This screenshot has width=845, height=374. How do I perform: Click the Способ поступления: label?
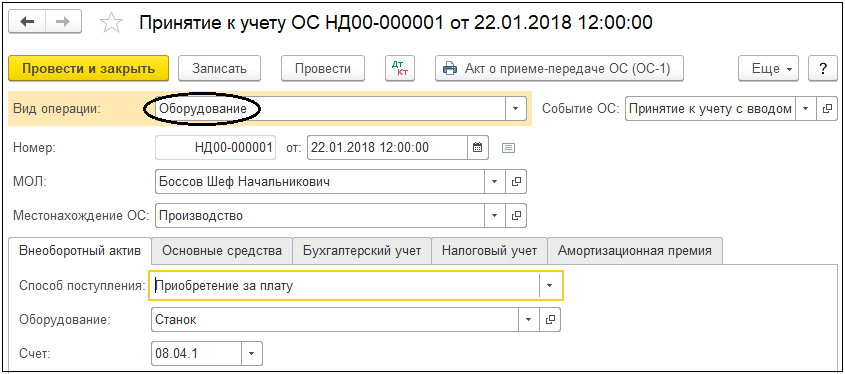pyautogui.click(x=82, y=286)
